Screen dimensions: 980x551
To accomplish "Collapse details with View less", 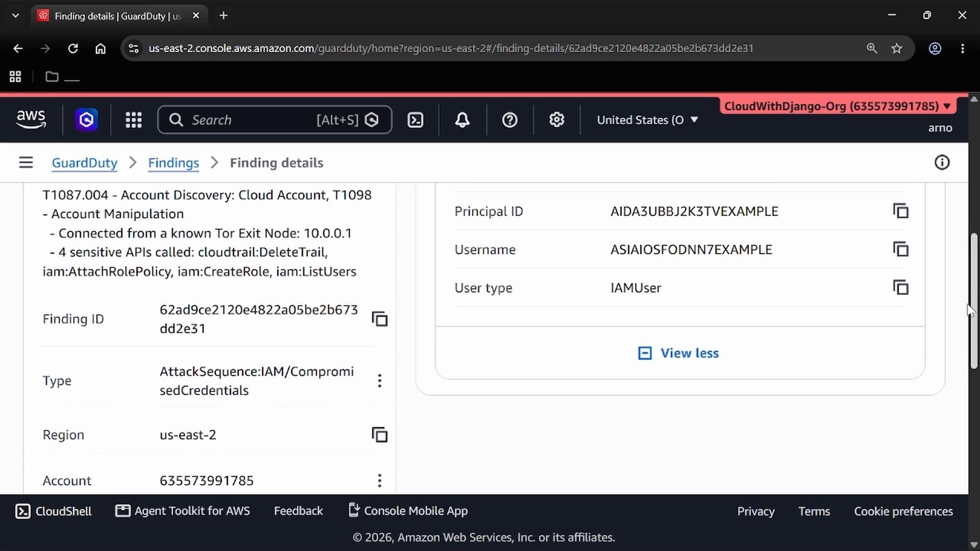I will pyautogui.click(x=678, y=353).
